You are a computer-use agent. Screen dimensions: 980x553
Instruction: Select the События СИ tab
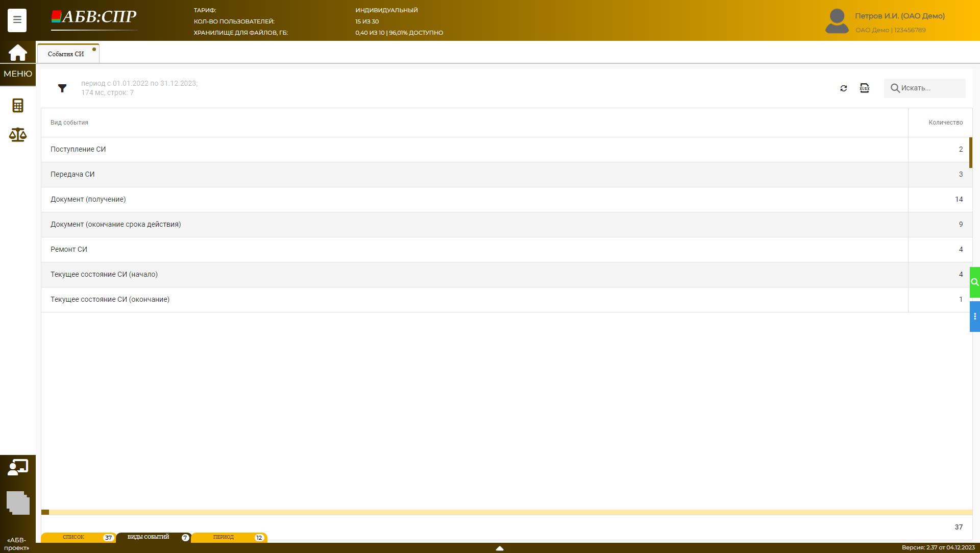tap(66, 54)
